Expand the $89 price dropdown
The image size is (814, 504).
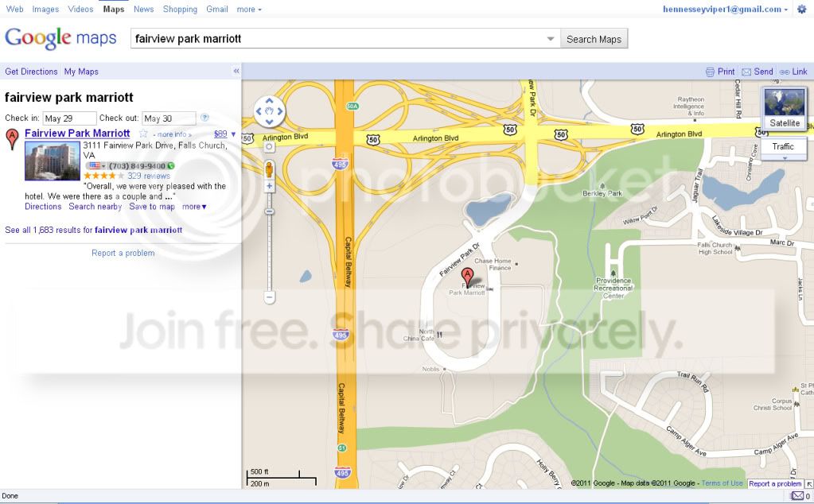pyautogui.click(x=233, y=134)
